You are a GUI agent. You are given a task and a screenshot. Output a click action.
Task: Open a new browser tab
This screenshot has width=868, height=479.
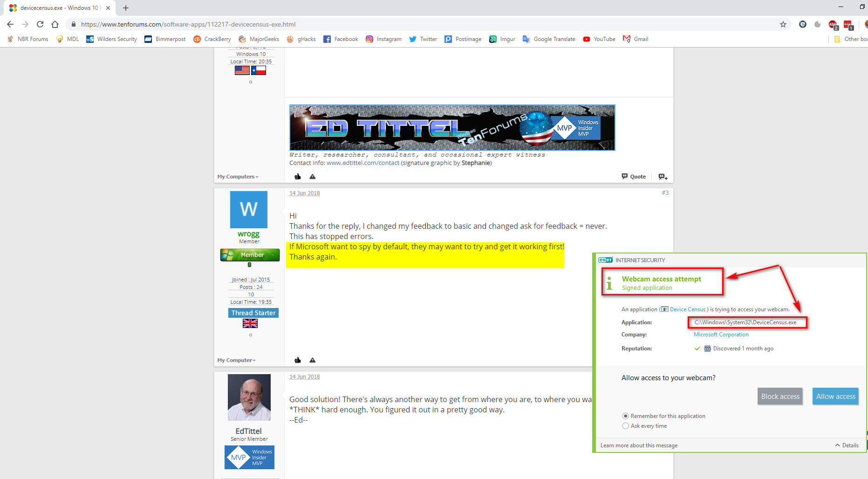pos(126,8)
